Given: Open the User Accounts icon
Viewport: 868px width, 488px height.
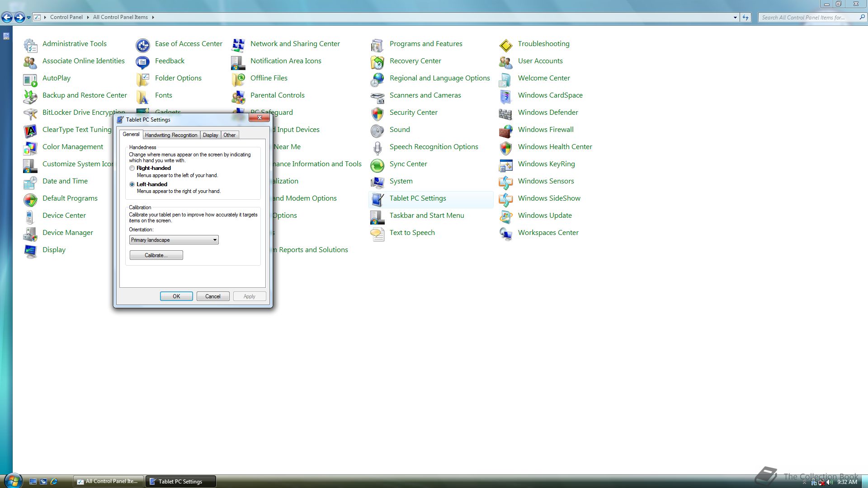Looking at the screenshot, I should 506,62.
